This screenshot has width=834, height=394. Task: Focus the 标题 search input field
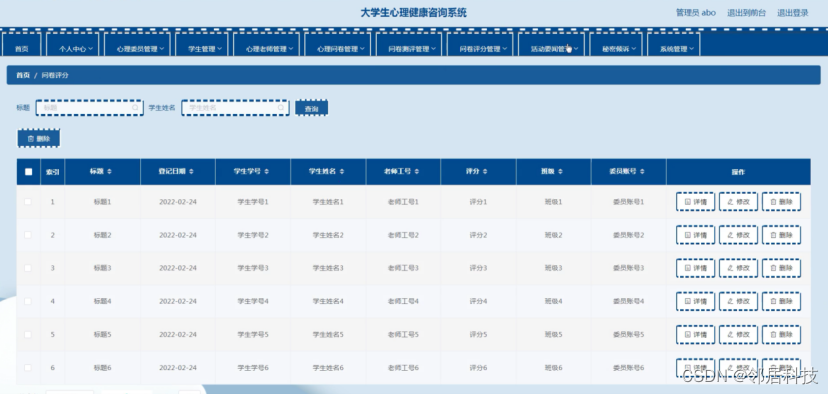click(89, 108)
